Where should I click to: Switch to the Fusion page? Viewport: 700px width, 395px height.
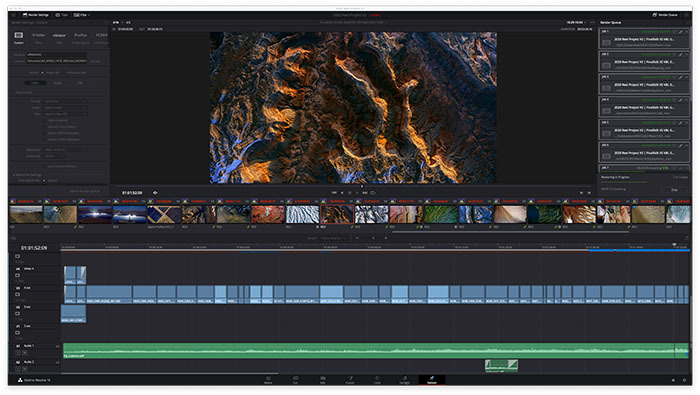350,380
